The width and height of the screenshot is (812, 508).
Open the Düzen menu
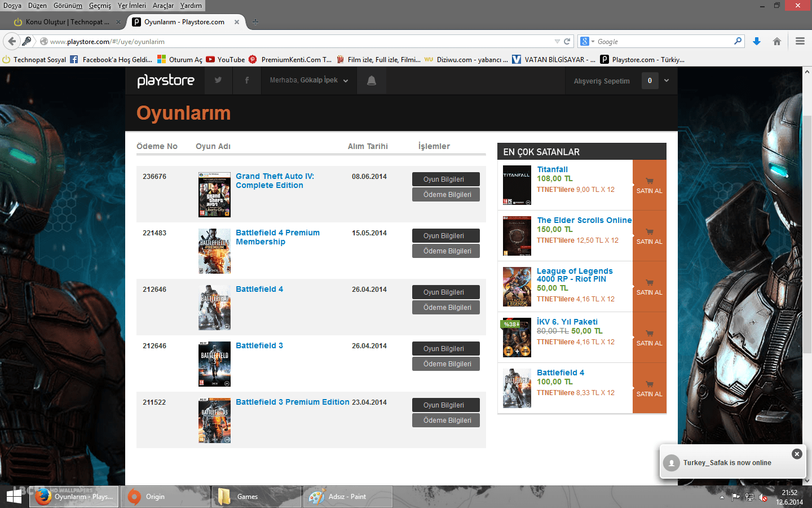[37, 6]
